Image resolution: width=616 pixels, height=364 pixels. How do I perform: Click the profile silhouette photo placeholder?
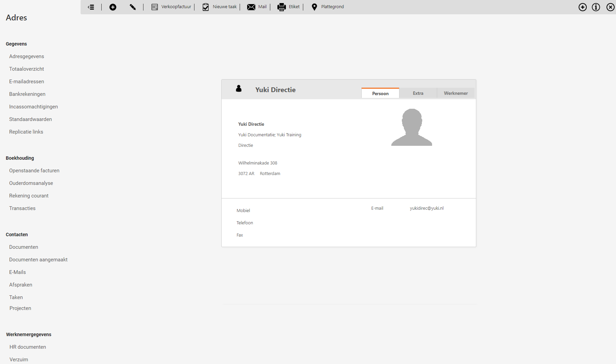point(412,127)
